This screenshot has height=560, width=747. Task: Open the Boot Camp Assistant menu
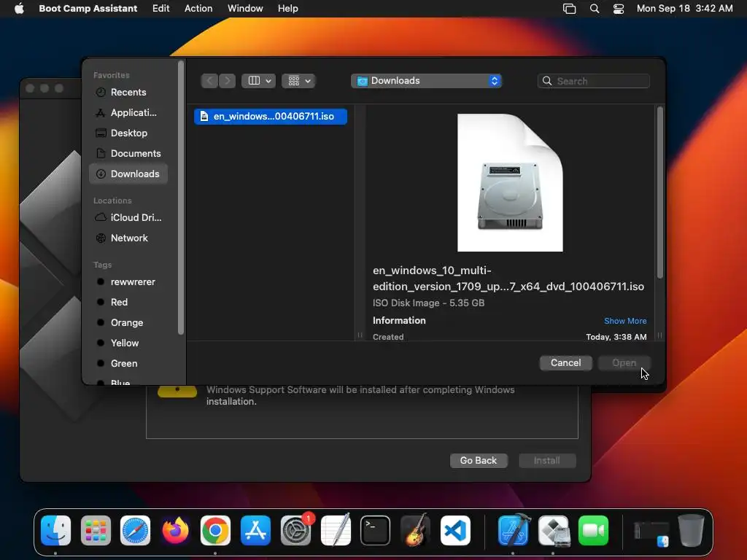coord(88,8)
